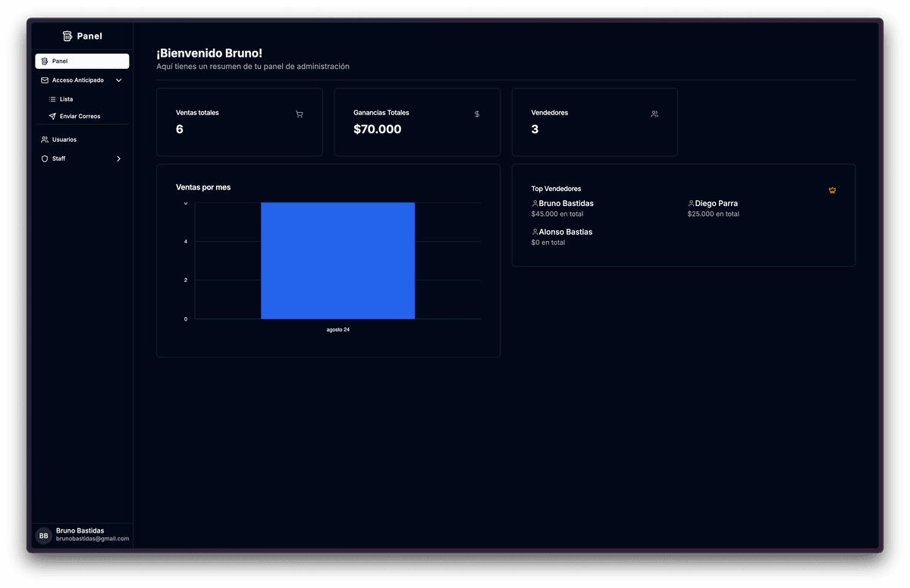Click the user icon beside Bruno Bastidas seller
This screenshot has width=910, height=588.
click(535, 204)
